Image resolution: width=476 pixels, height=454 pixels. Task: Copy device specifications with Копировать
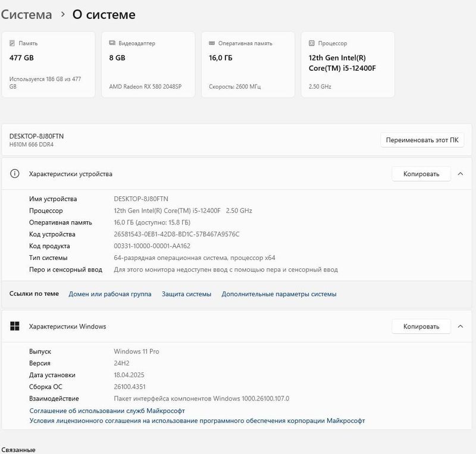(x=421, y=174)
